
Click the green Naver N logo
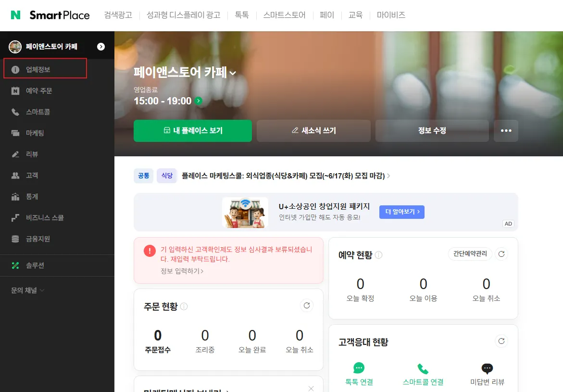[15, 15]
